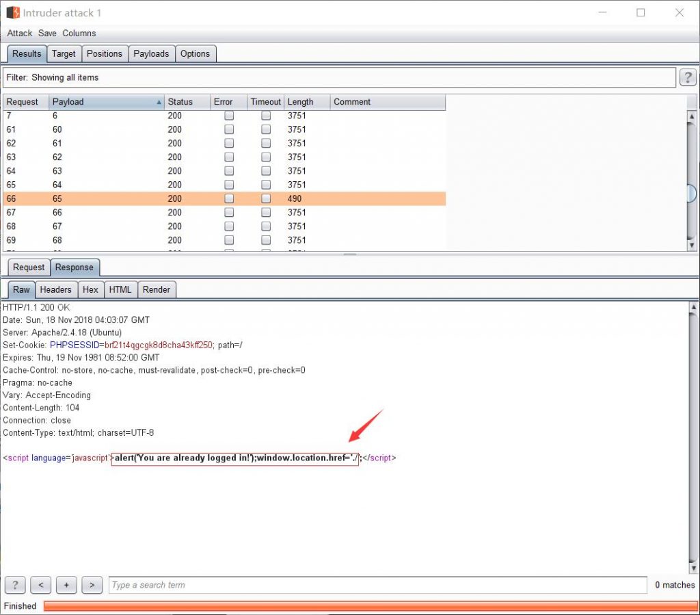This screenshot has width=700, height=615.
Task: Click the Burp Suite window title icon
Action: click(x=13, y=12)
